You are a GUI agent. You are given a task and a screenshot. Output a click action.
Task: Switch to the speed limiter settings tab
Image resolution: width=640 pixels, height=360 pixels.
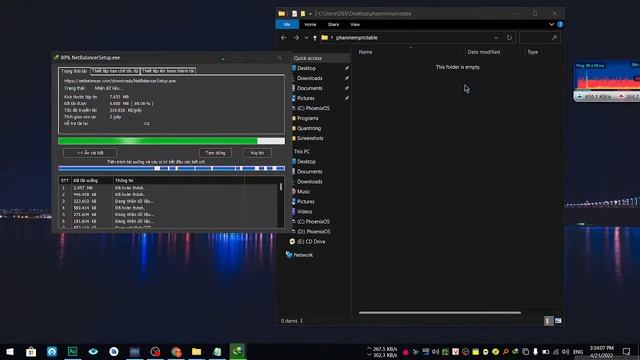click(115, 71)
